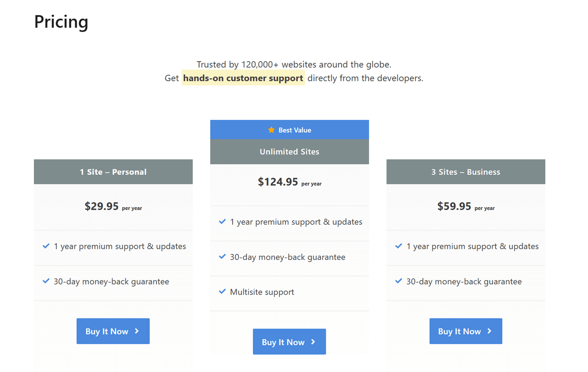Click the checkmark beside Personal plan's money-back guarantee
Viewport: 588px width, 372px height.
46,281
